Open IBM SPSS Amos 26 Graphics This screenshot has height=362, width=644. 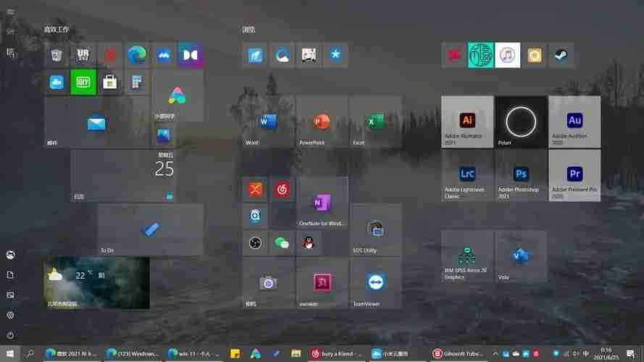coord(467,256)
